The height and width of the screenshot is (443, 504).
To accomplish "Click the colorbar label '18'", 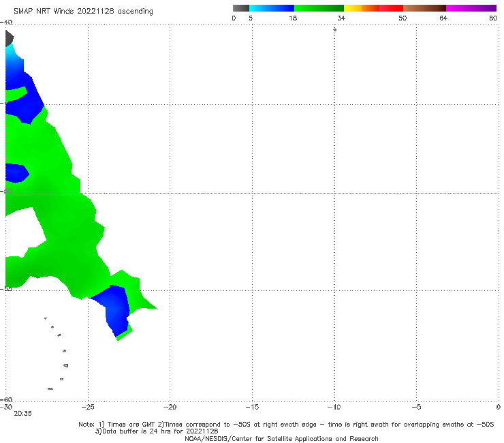I will (x=293, y=18).
